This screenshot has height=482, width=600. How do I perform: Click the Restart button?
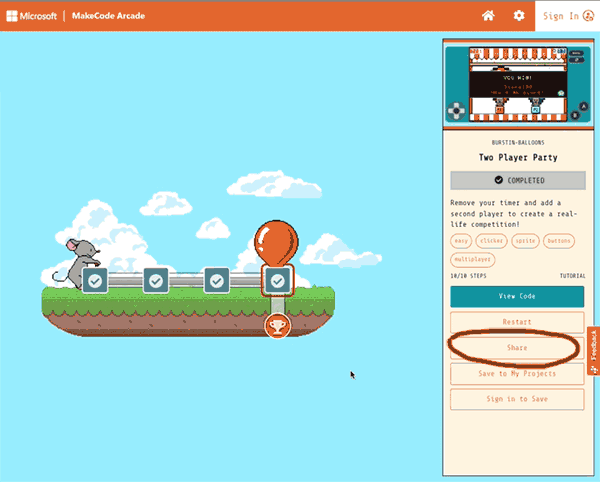517,322
